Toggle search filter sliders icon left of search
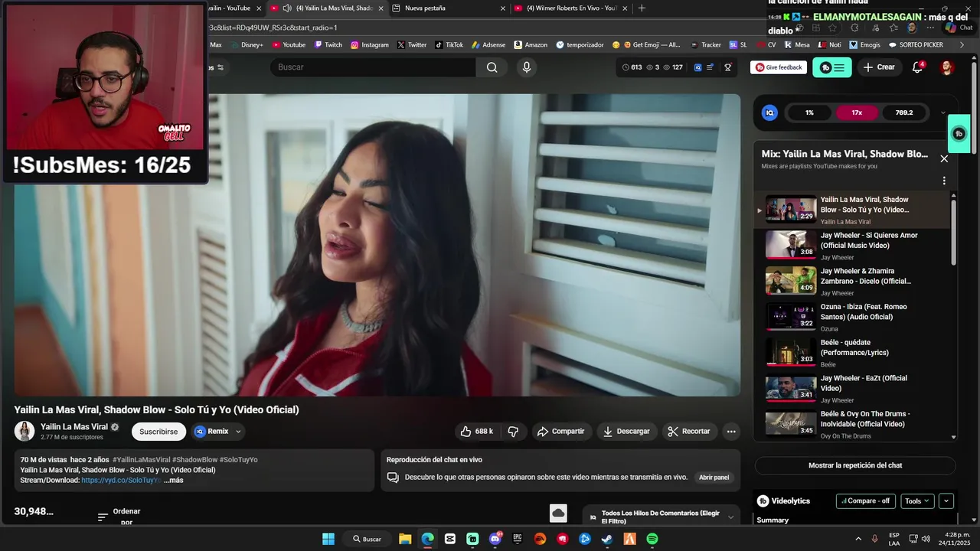Image resolution: width=980 pixels, height=551 pixels. [220, 67]
